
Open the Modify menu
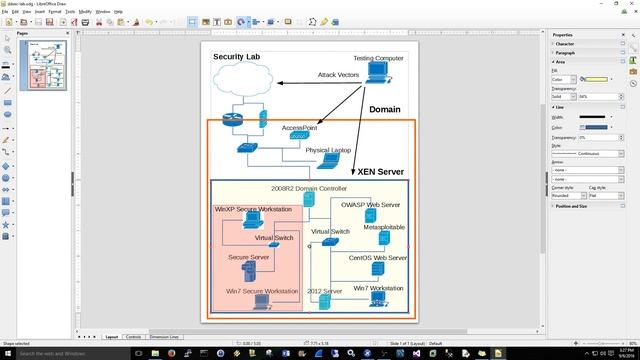pos(85,12)
